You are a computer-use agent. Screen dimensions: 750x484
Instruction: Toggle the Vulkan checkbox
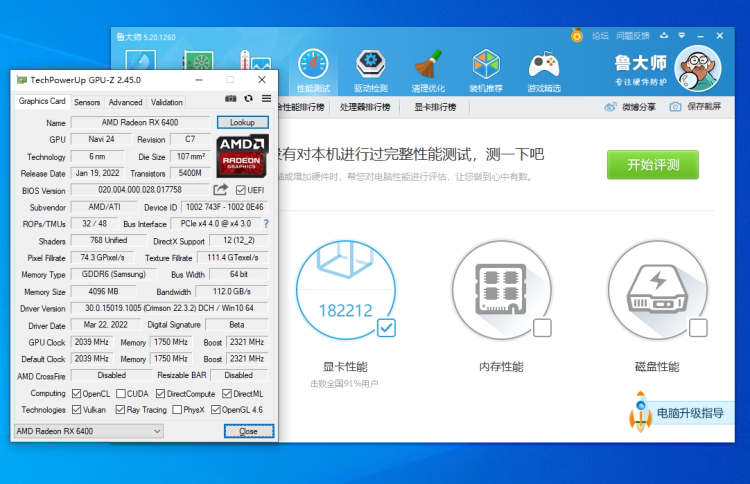(77, 410)
